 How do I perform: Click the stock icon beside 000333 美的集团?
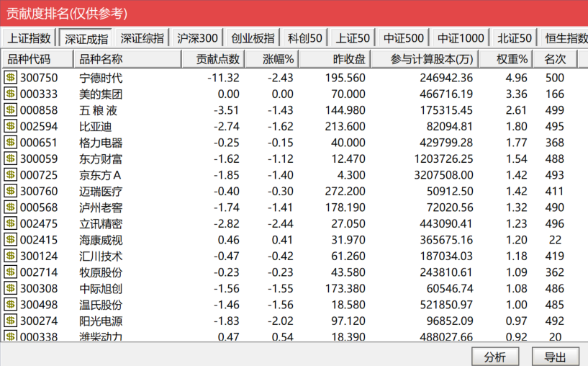pos(10,94)
